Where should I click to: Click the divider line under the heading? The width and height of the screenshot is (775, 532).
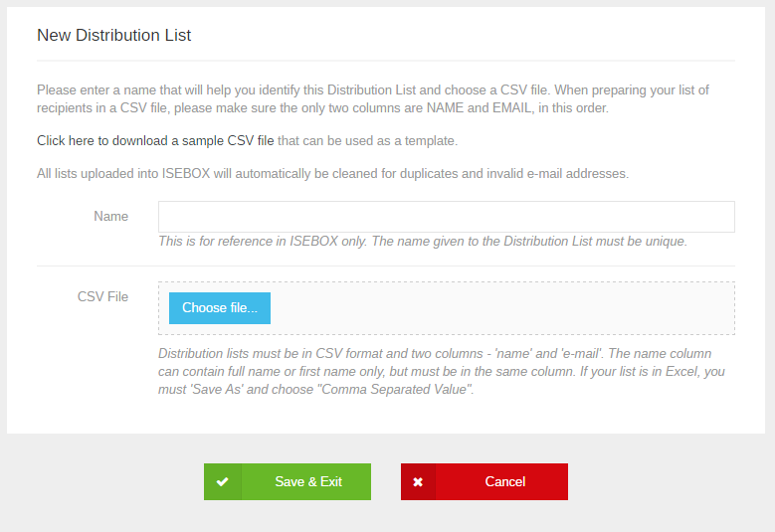click(x=386, y=61)
